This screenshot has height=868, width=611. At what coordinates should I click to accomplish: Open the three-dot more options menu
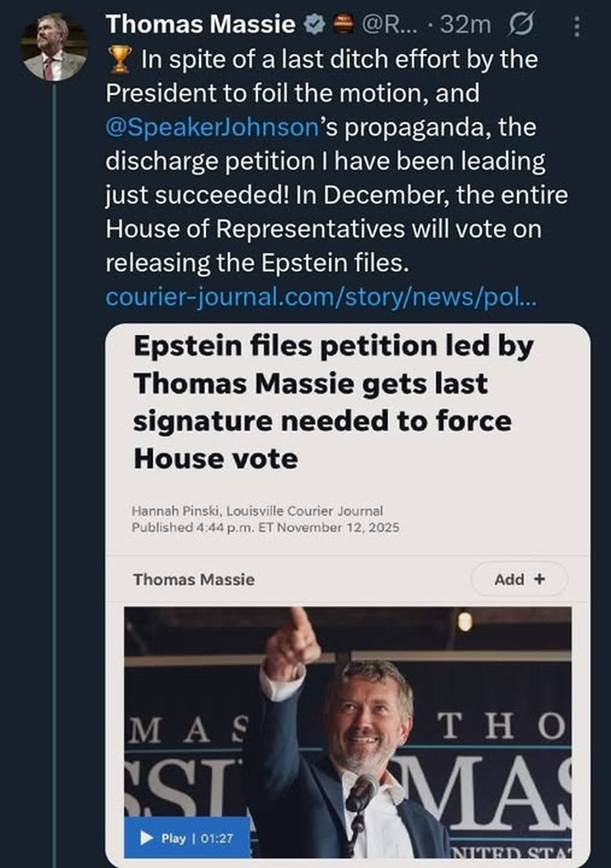(578, 26)
